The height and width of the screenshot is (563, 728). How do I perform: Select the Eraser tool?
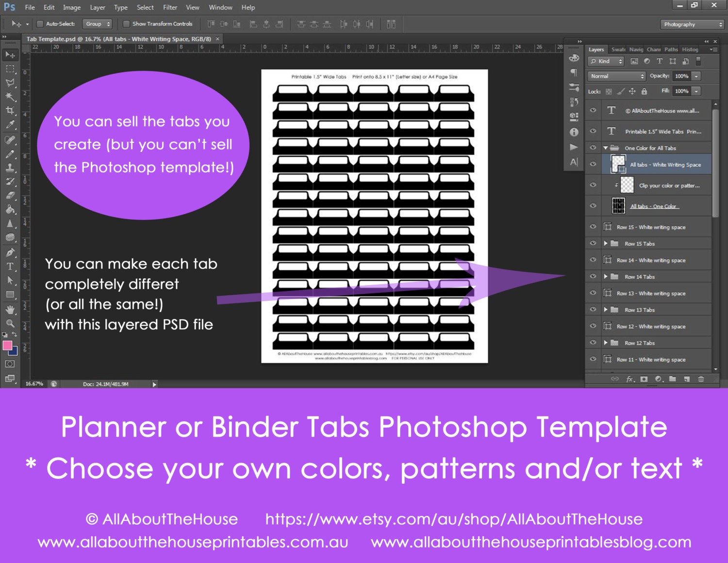point(10,196)
